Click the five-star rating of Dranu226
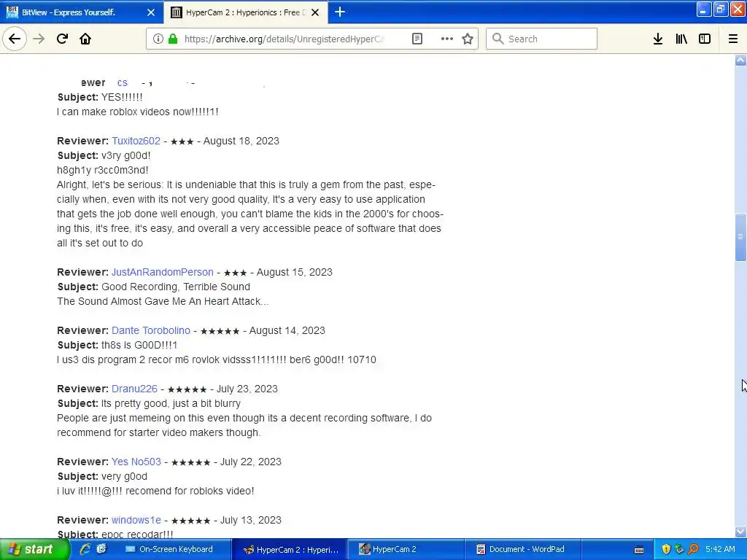This screenshot has height=560, width=747. tap(187, 389)
